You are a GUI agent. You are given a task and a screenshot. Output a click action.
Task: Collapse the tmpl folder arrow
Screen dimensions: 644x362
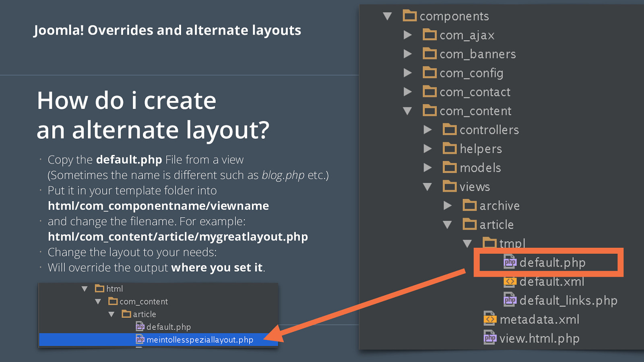click(x=467, y=243)
